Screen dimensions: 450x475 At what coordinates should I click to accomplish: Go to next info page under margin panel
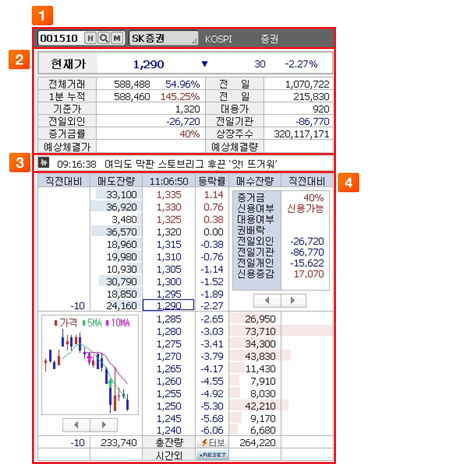293,300
